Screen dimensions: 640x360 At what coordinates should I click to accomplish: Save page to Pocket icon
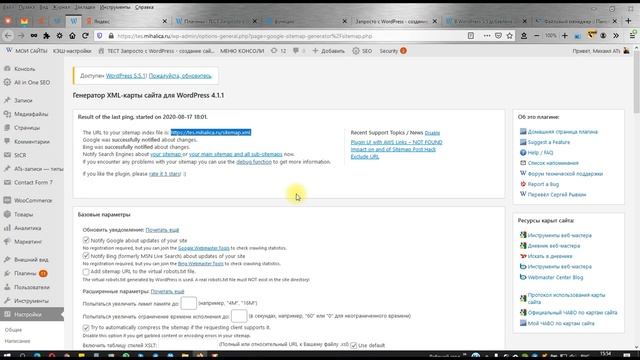[x=498, y=36]
